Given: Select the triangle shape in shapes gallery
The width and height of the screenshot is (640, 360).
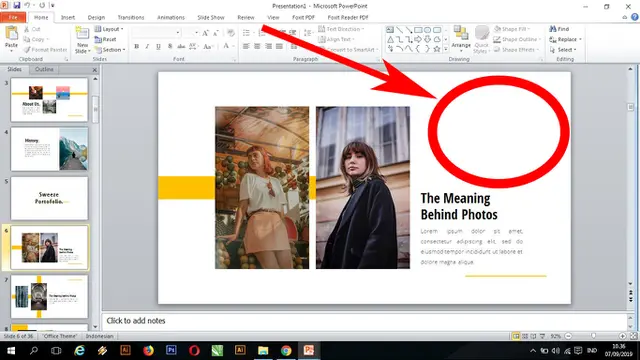Looking at the screenshot, I should [390, 39].
